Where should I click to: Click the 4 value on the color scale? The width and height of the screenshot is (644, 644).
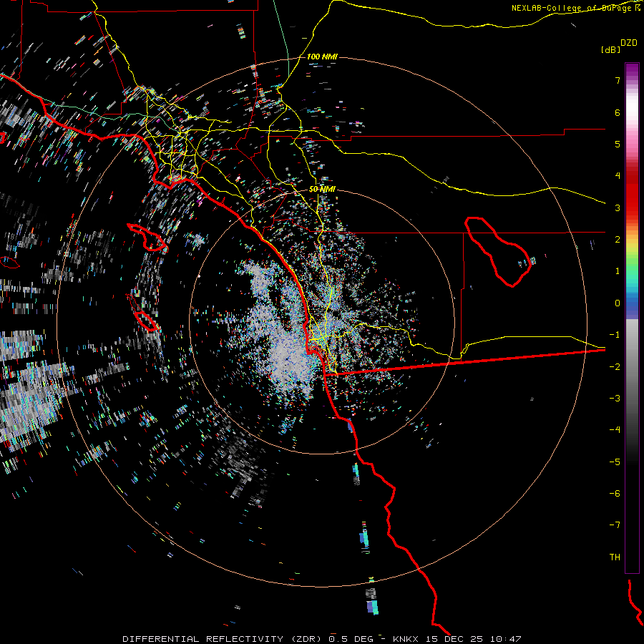tap(618, 176)
